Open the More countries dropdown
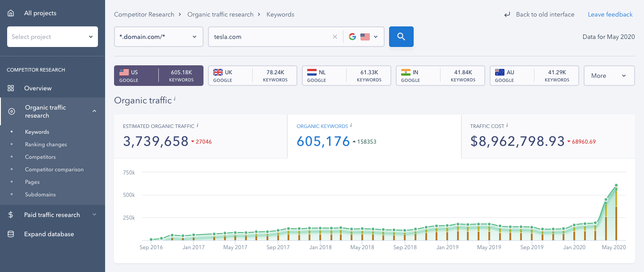The width and height of the screenshot is (644, 272). [x=609, y=76]
